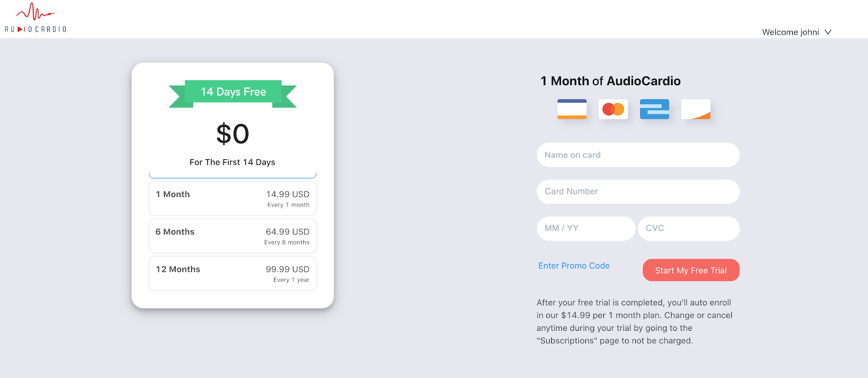Click the 99.99 USD yearly price
Screen dimensions: 868x378
coord(288,269)
